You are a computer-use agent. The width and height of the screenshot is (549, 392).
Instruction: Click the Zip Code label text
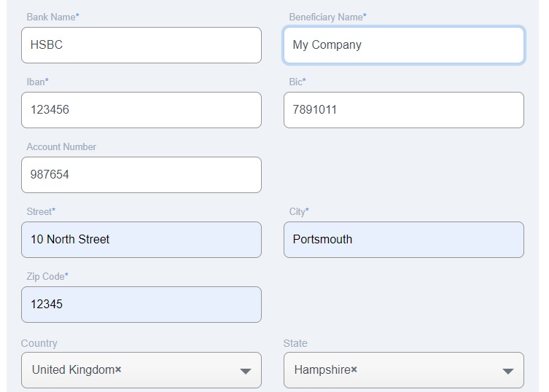pyautogui.click(x=47, y=276)
